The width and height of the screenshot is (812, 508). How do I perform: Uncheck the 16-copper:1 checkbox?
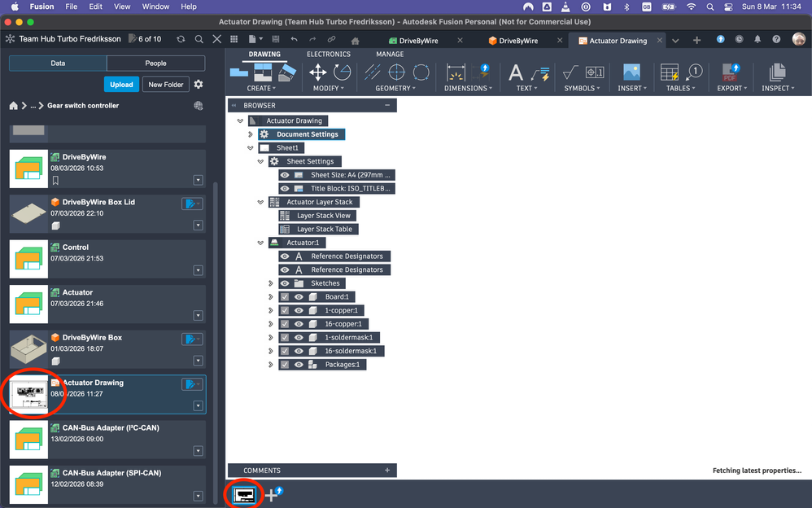[284, 324]
